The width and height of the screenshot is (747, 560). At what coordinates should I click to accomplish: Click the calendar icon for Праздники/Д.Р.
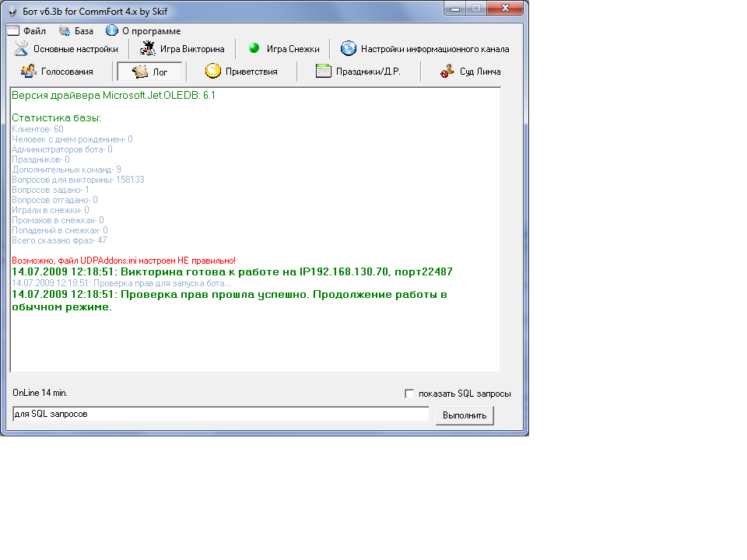(324, 72)
